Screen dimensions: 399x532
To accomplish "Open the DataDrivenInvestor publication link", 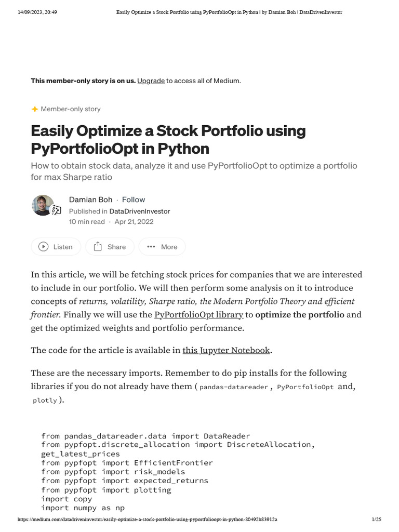I will [x=139, y=211].
